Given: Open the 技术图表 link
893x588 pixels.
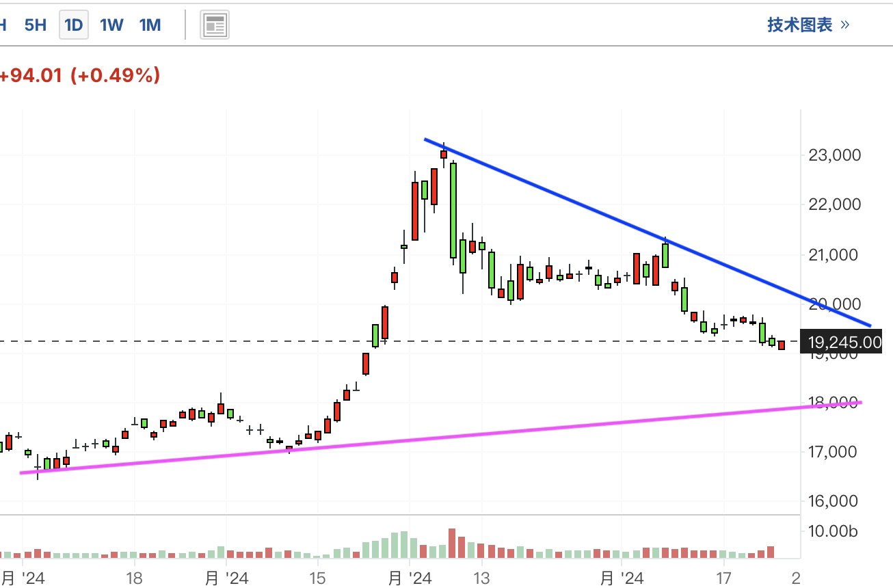Looking at the screenshot, I should pos(808,25).
